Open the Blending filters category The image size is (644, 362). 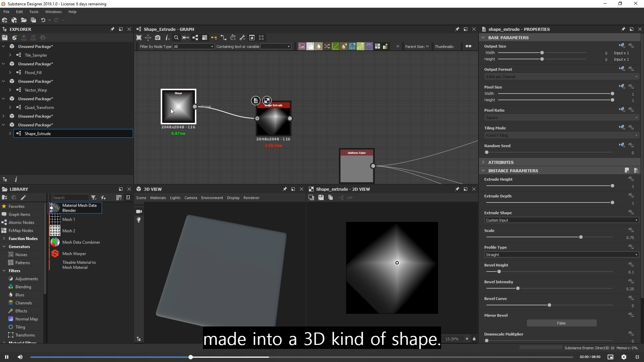(x=23, y=287)
